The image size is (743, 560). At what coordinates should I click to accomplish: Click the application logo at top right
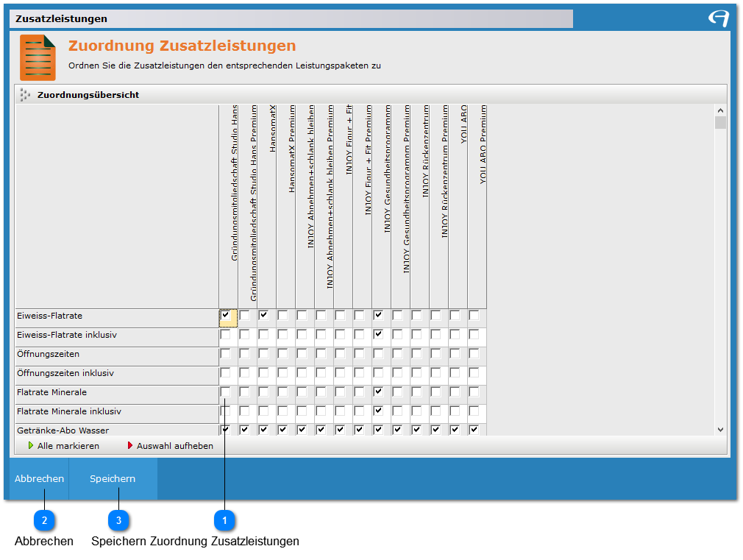pos(719,18)
